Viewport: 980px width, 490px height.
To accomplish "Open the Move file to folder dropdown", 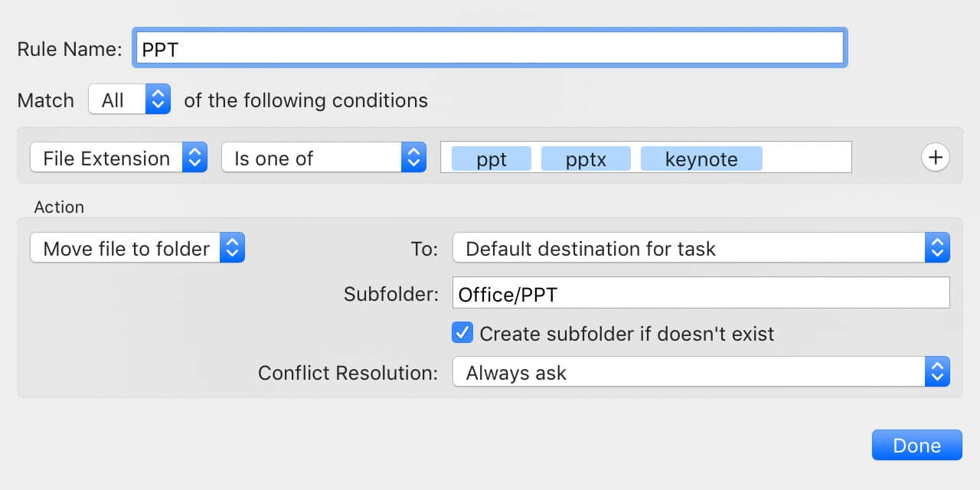I will pyautogui.click(x=138, y=248).
